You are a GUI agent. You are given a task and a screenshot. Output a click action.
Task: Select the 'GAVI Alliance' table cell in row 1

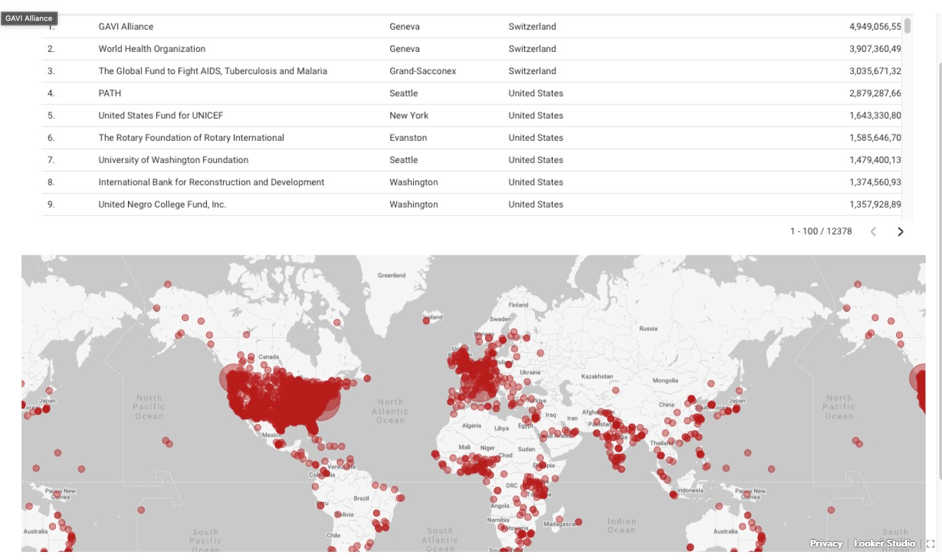[x=126, y=26]
